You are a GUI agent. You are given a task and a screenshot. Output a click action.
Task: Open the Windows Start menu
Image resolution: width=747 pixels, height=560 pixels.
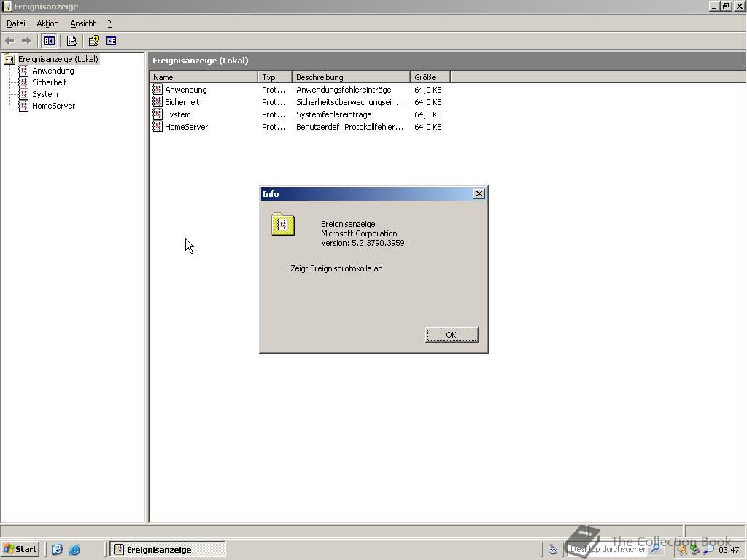click(20, 549)
